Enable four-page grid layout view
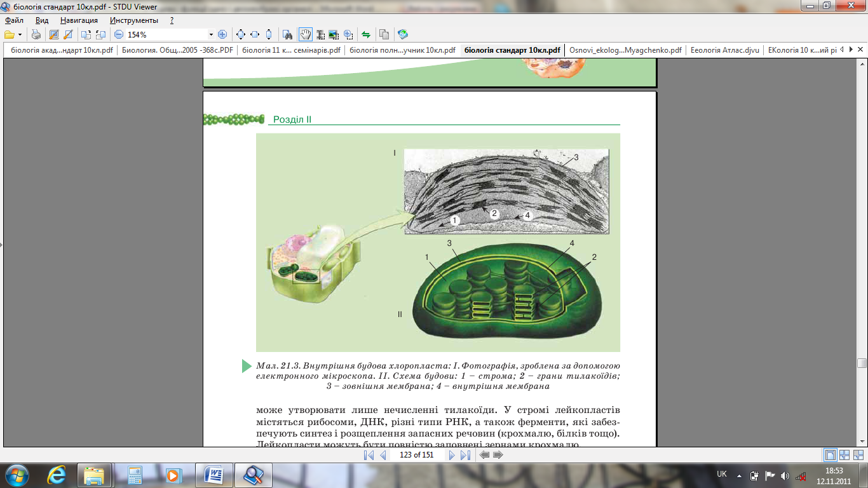 click(x=844, y=455)
